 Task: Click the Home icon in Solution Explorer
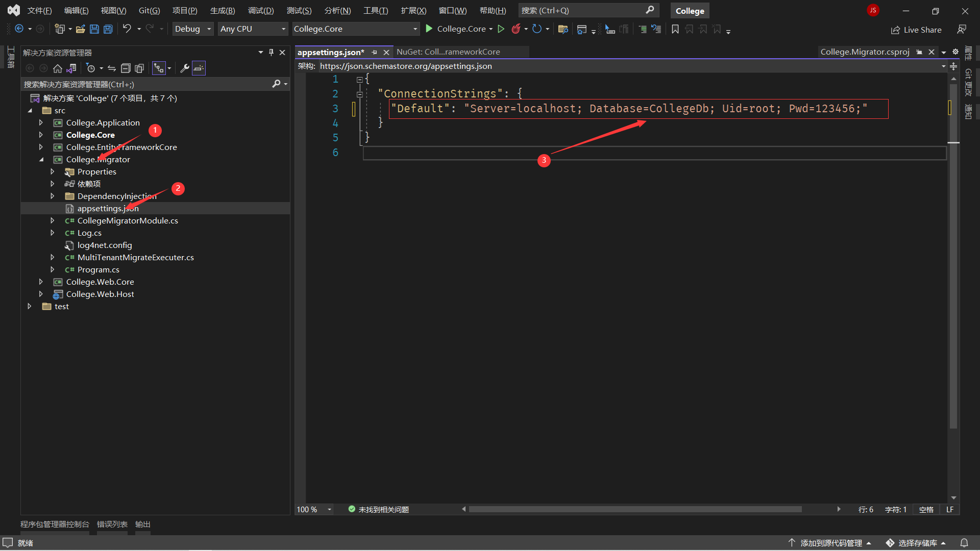[x=58, y=68]
